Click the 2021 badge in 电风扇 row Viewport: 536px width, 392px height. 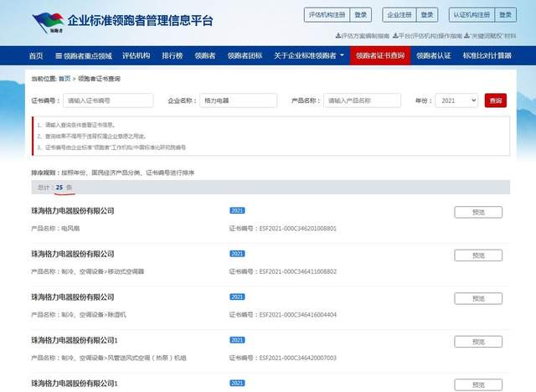pos(237,210)
